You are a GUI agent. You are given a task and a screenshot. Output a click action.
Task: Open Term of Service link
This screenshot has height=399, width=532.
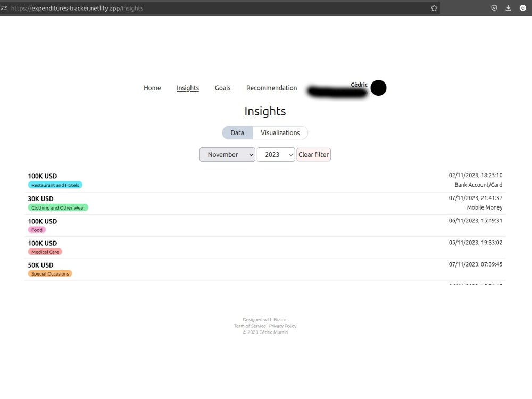click(250, 326)
